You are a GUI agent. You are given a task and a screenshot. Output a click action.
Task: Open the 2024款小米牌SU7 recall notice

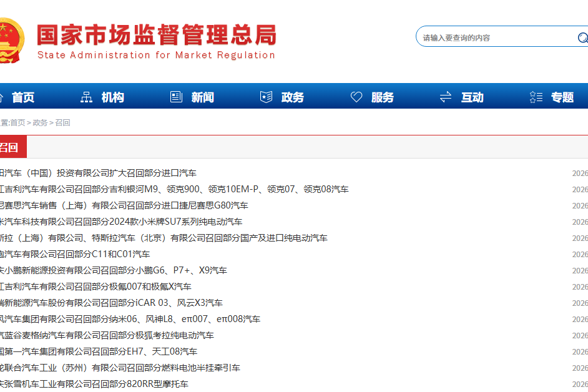(x=121, y=222)
